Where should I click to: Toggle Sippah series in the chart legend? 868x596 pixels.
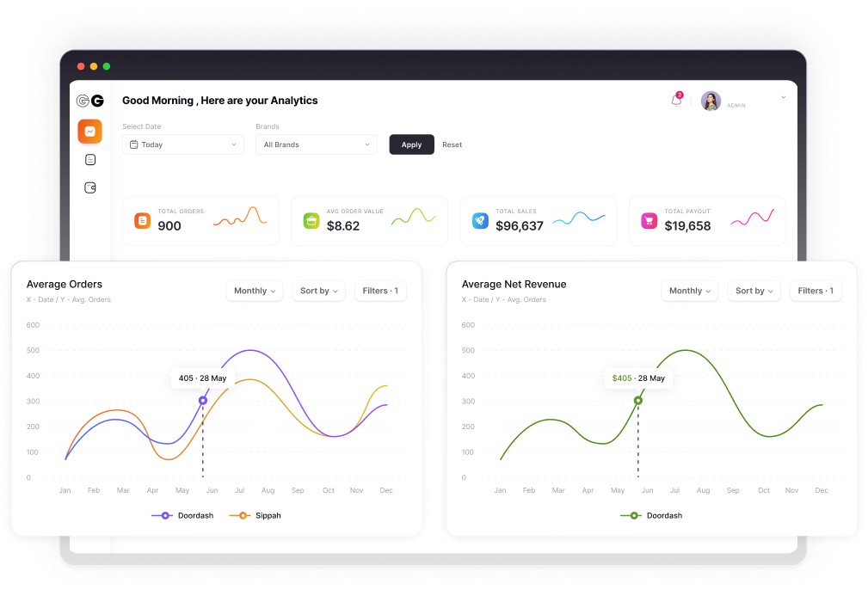[x=255, y=515]
